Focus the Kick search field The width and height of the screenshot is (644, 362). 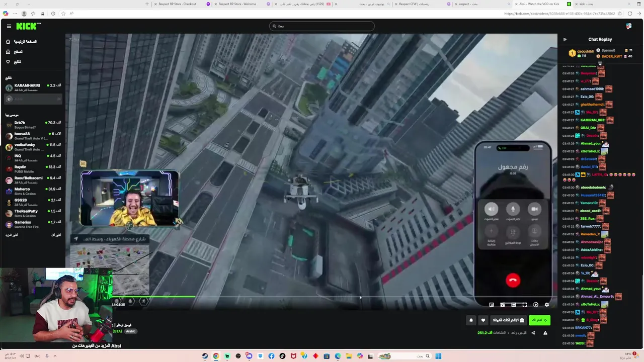click(322, 26)
